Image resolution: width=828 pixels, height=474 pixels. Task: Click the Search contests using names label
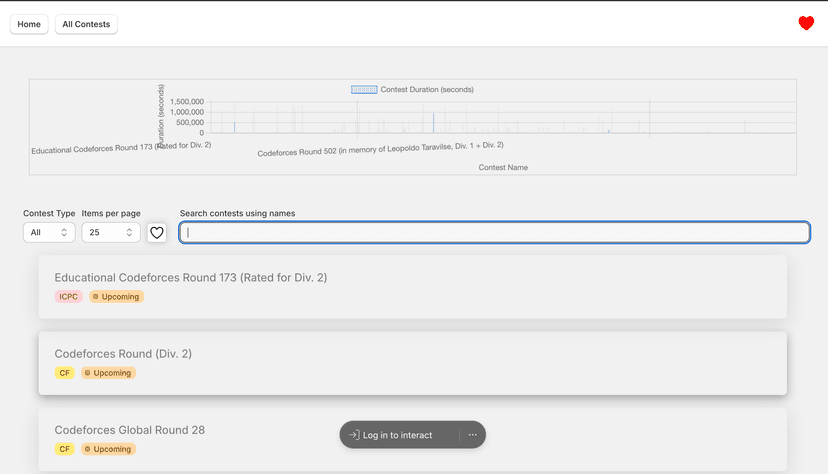point(237,213)
